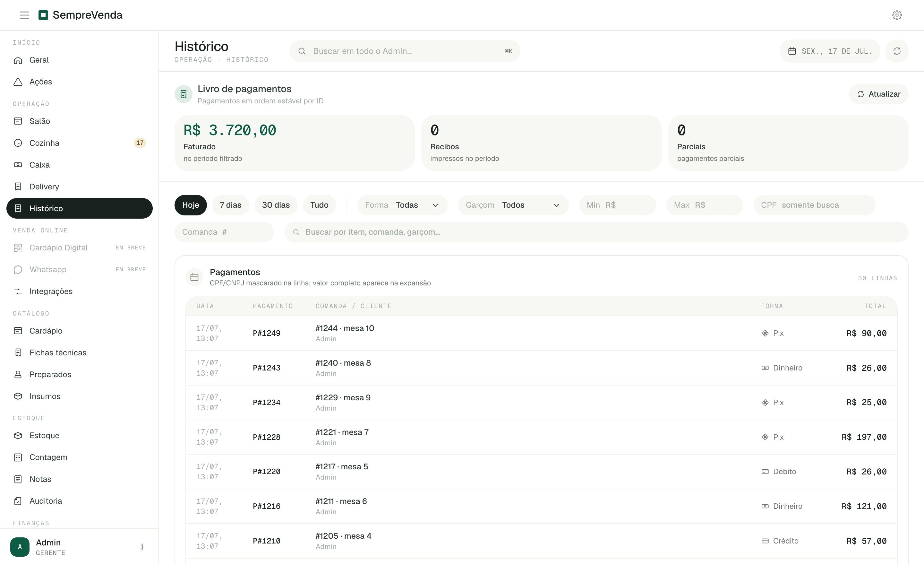Select the 30 dias filter button
Image resolution: width=924 pixels, height=565 pixels.
[x=276, y=205]
